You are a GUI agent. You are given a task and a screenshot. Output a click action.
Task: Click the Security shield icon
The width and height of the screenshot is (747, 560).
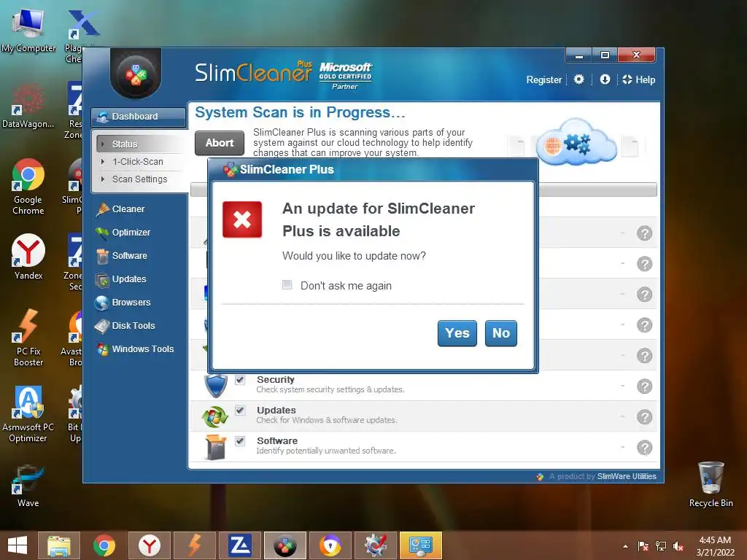click(215, 385)
